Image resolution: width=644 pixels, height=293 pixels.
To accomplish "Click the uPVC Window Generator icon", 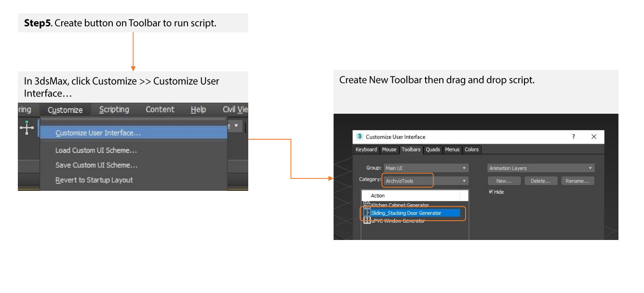I will point(367,220).
